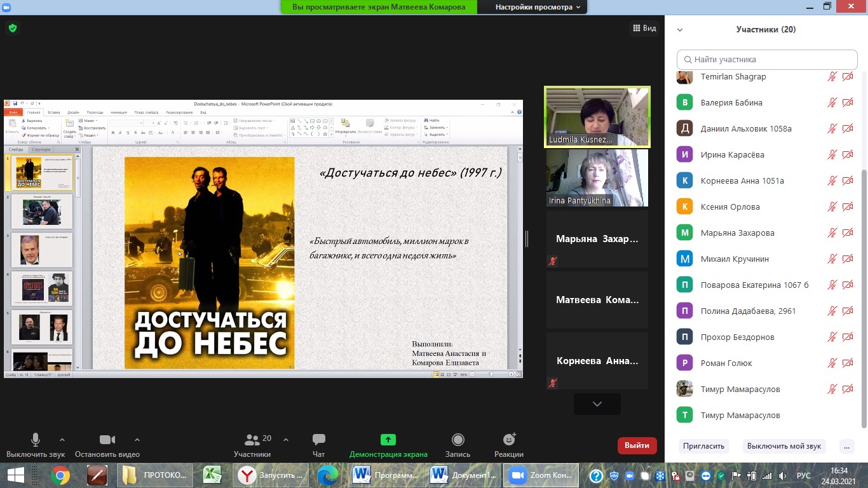Open ПРОТОКО... folder in taskbar

(155, 475)
